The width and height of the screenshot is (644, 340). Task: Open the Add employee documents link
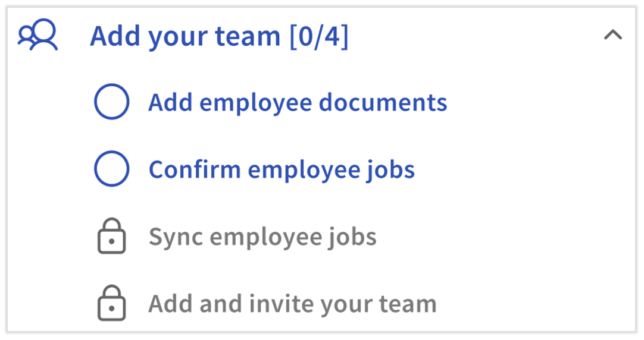click(298, 102)
